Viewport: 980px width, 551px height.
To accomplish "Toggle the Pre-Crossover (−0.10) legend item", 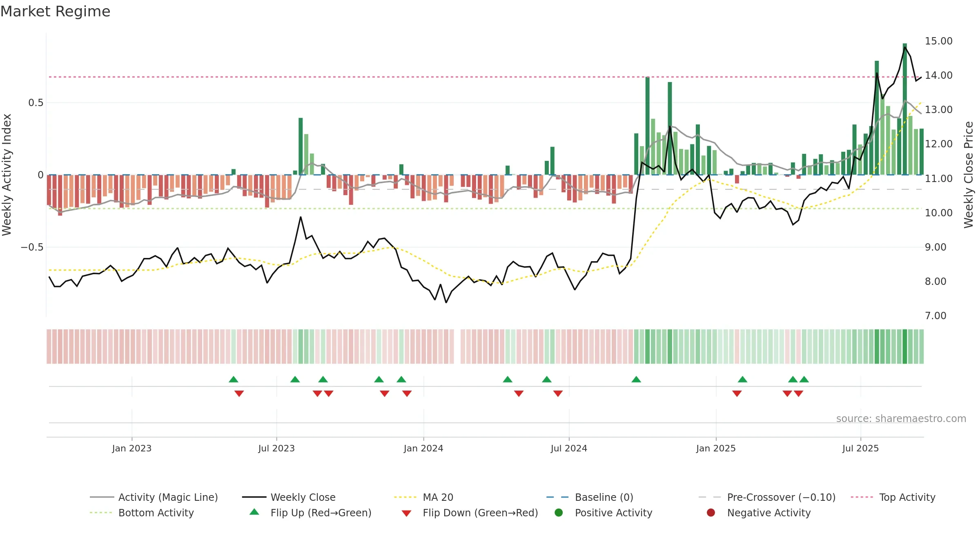I will pos(767,497).
